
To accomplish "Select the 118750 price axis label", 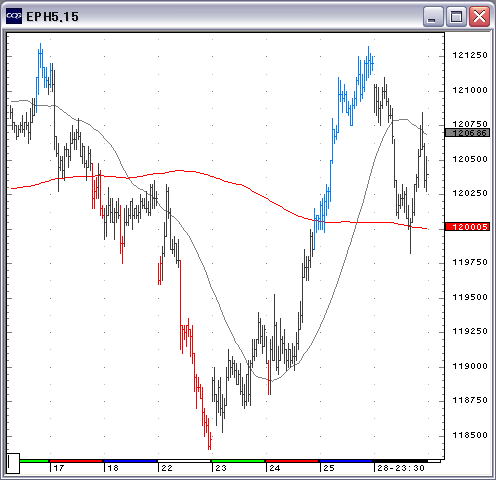I will 470,400.
